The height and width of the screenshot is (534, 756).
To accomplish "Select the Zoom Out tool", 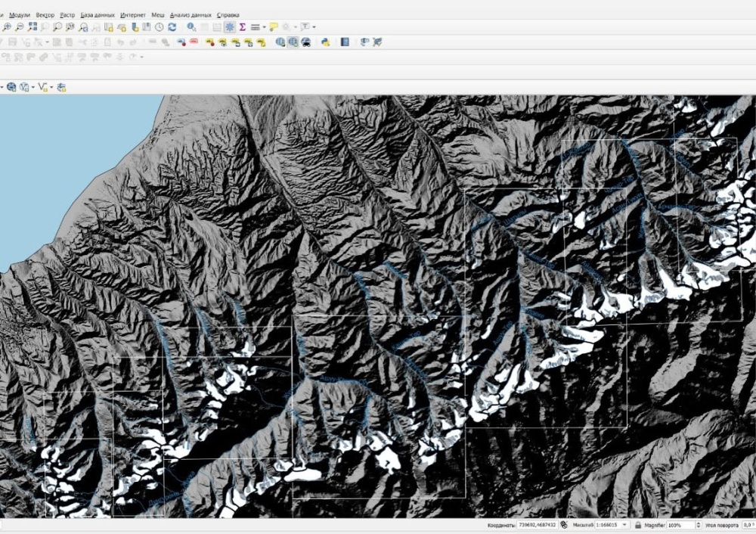I will [x=20, y=27].
